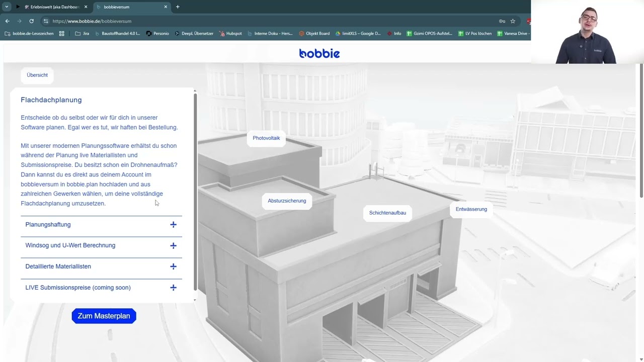644x362 pixels.
Task: Open the password key icon in address bar
Action: coord(502,21)
